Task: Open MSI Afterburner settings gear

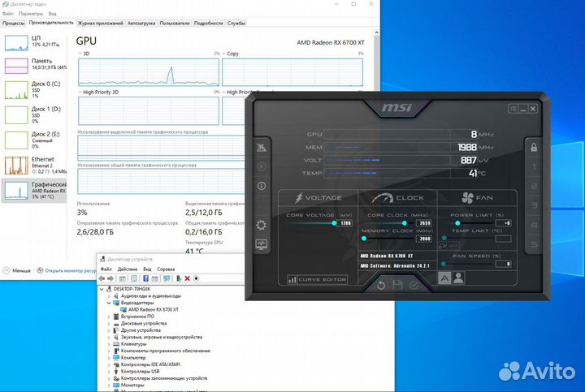Action: coord(261,225)
